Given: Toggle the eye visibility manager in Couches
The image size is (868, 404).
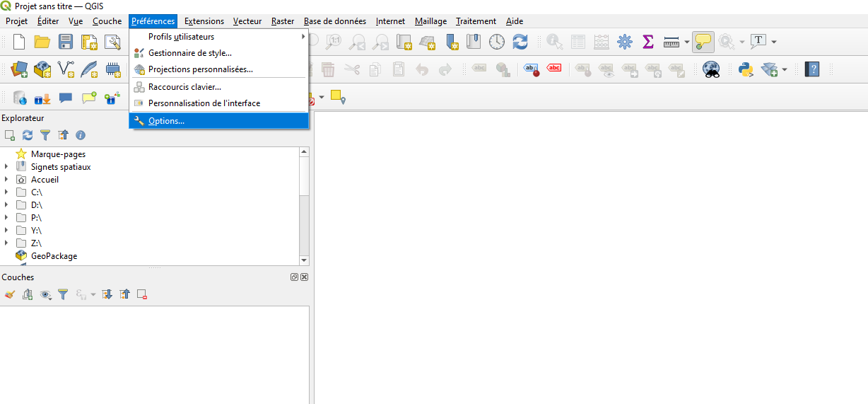Looking at the screenshot, I should 46,294.
